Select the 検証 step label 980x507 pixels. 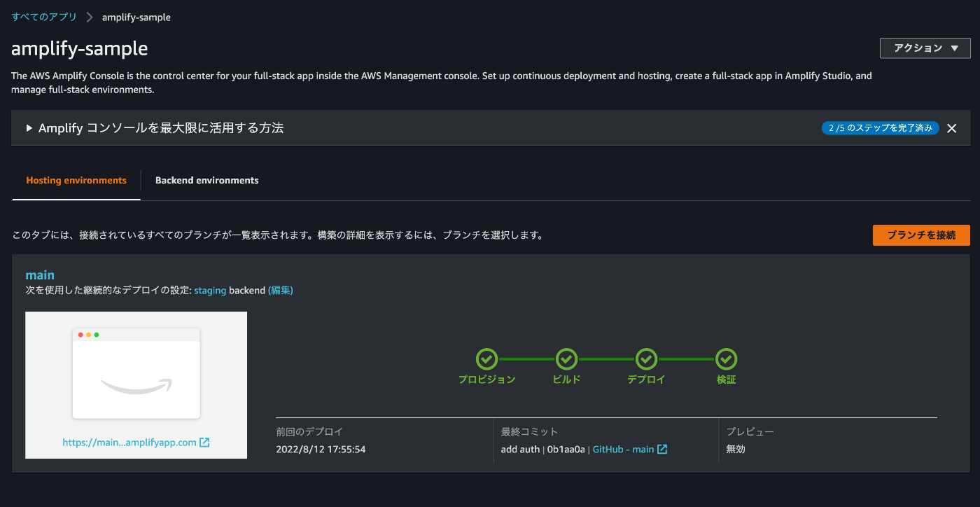(x=726, y=380)
